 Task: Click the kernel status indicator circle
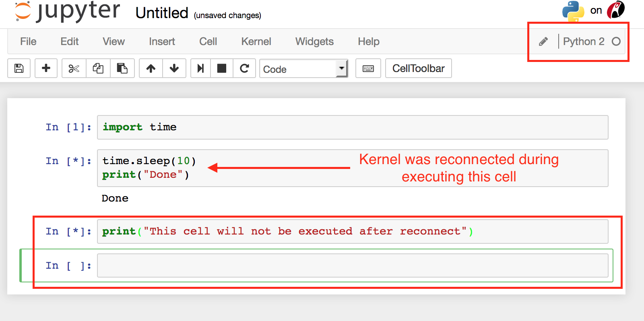617,41
